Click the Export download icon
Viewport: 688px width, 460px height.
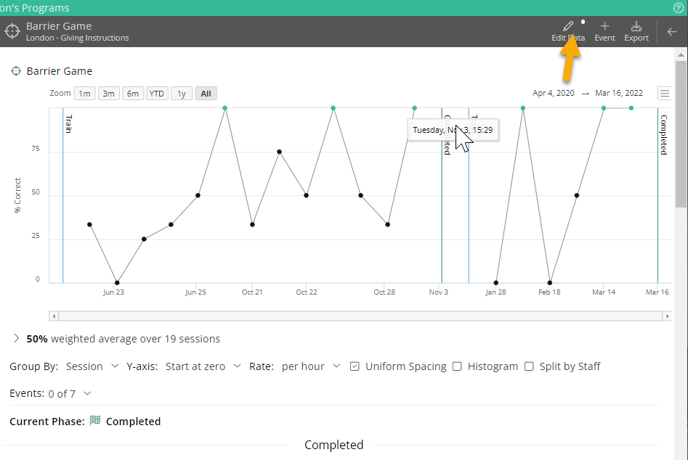point(636,26)
